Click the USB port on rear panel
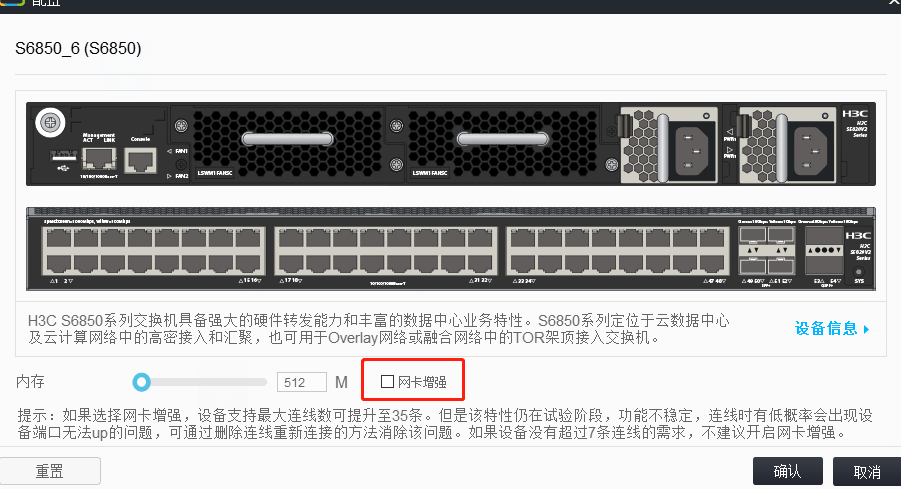The image size is (901, 489). point(63,156)
